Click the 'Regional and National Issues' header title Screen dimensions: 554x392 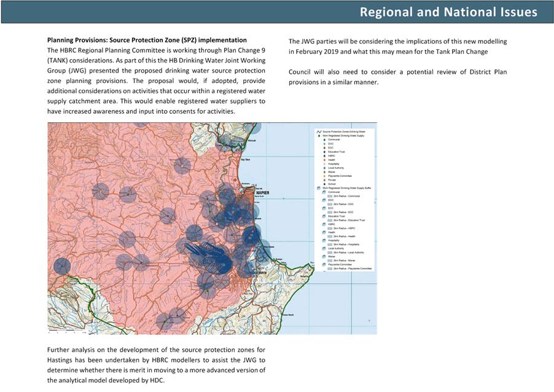(448, 12)
